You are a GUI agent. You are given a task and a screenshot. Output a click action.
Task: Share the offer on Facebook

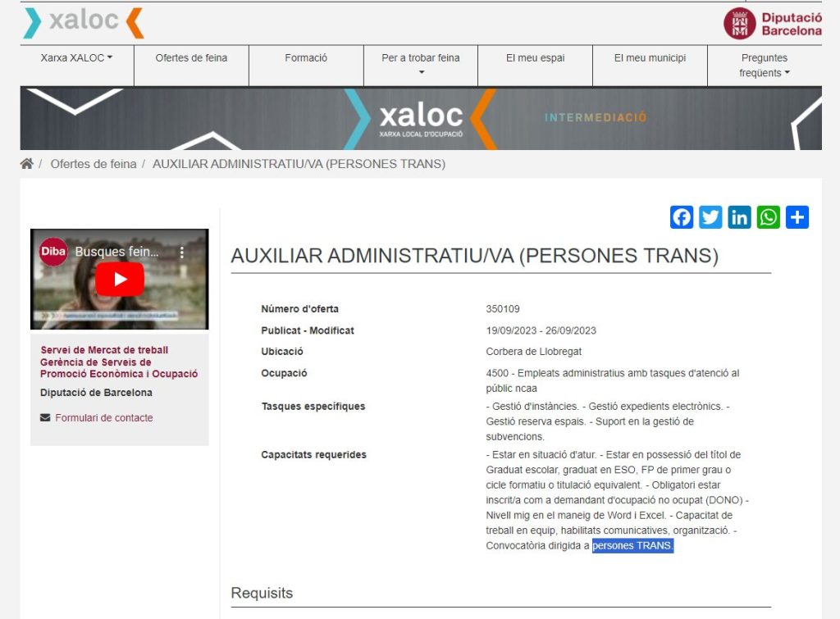pyautogui.click(x=682, y=217)
